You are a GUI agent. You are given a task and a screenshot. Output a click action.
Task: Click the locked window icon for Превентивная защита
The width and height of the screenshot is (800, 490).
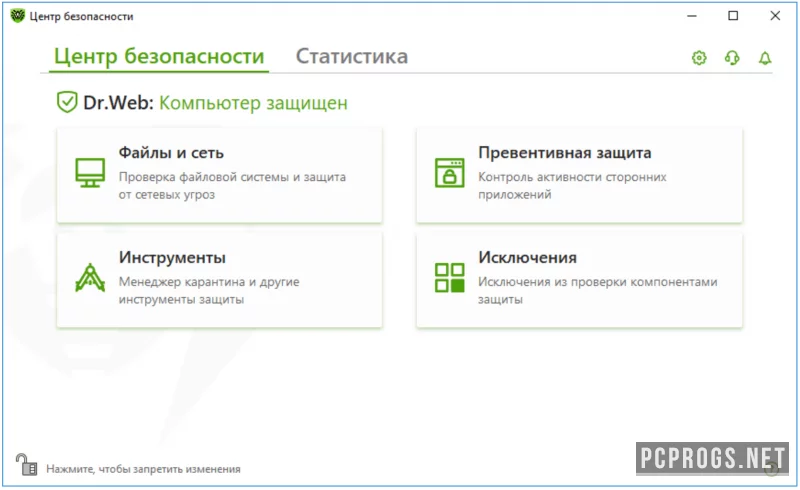point(449,173)
